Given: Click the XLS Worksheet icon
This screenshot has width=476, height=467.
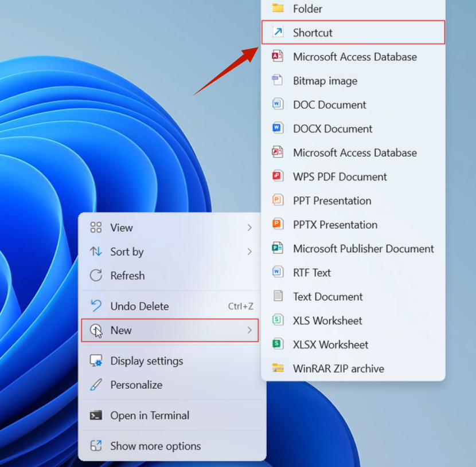Looking at the screenshot, I should pos(278,320).
